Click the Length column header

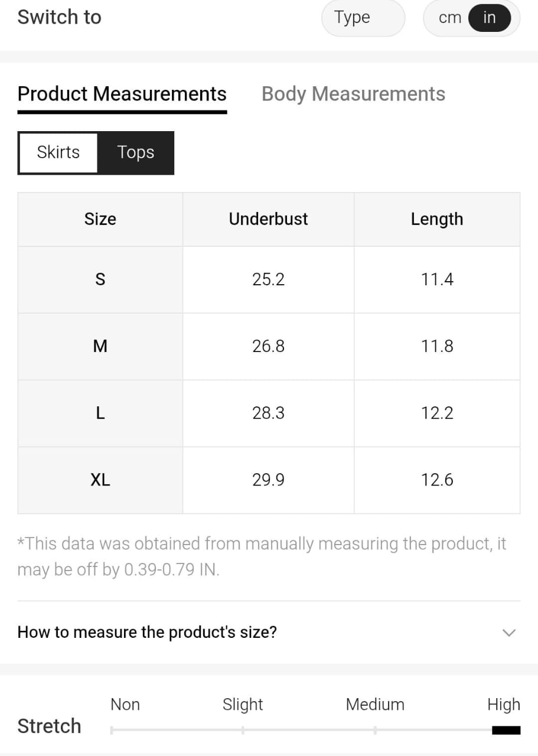point(437,219)
